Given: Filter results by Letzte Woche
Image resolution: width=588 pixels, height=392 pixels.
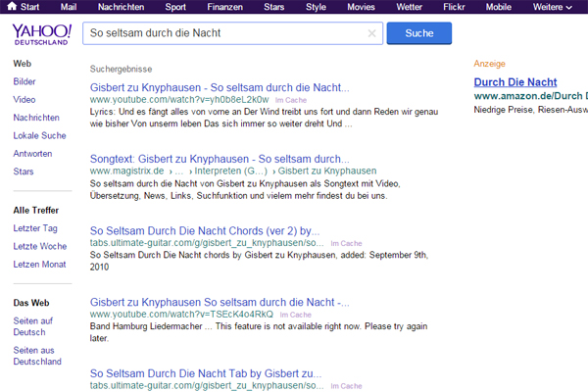Looking at the screenshot, I should point(40,246).
